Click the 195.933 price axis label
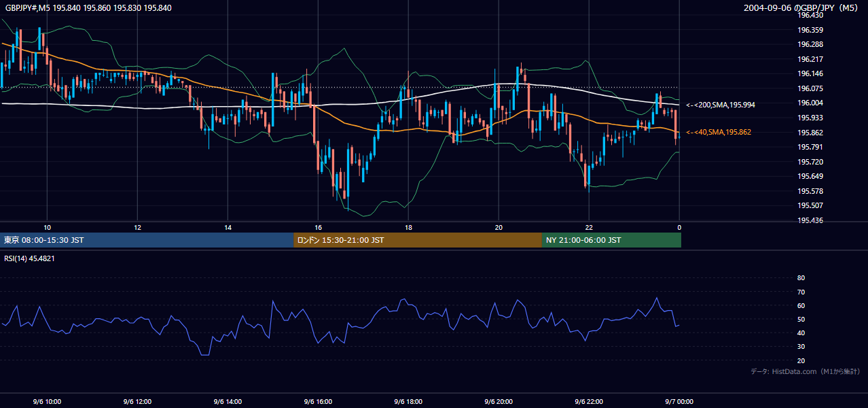The height and width of the screenshot is (408, 868). pyautogui.click(x=810, y=118)
